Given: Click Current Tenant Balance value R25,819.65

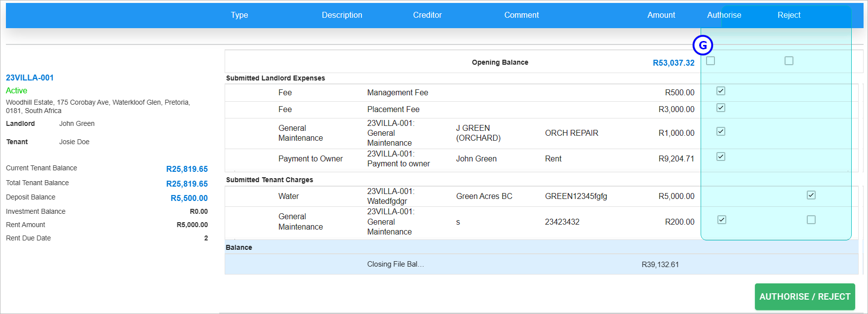Looking at the screenshot, I should tap(187, 169).
